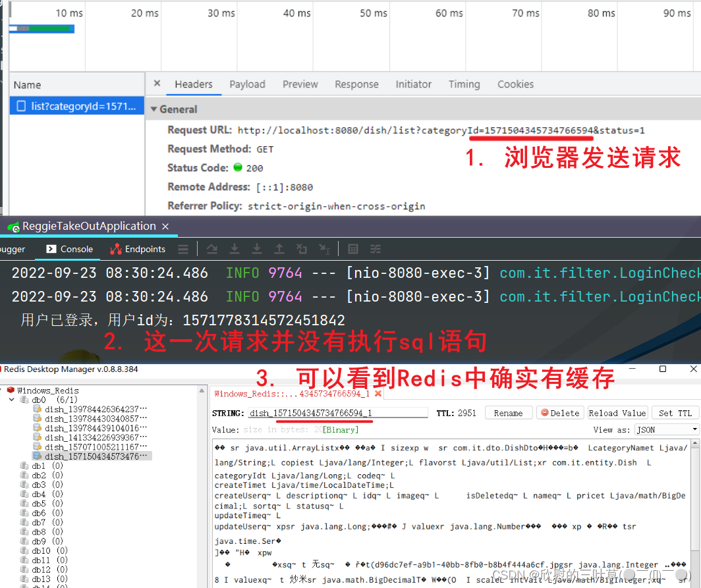Click the Drop Frame debugger icon

[x=302, y=249]
